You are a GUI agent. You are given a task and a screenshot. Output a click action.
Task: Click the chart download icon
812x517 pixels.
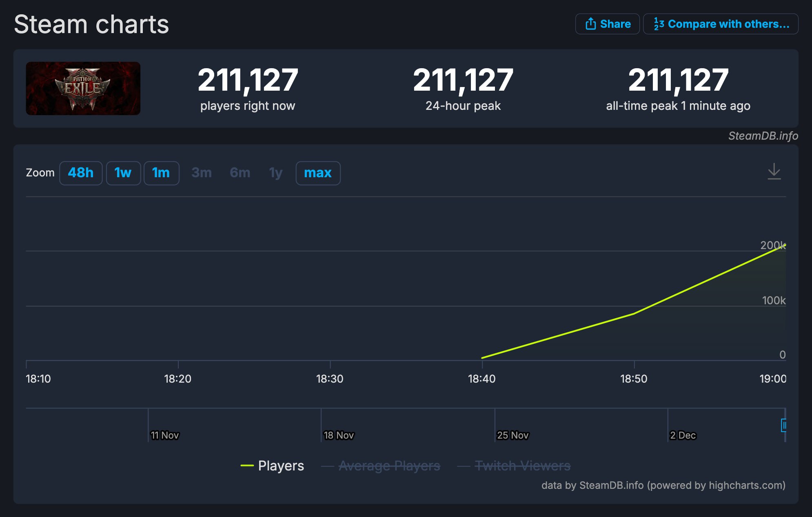coord(774,172)
